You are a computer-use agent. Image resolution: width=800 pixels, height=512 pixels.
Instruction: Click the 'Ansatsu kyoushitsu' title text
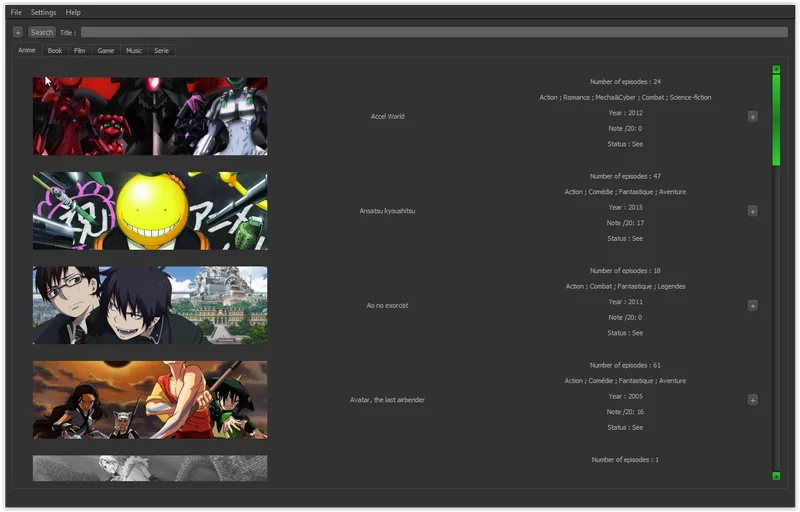pos(387,211)
